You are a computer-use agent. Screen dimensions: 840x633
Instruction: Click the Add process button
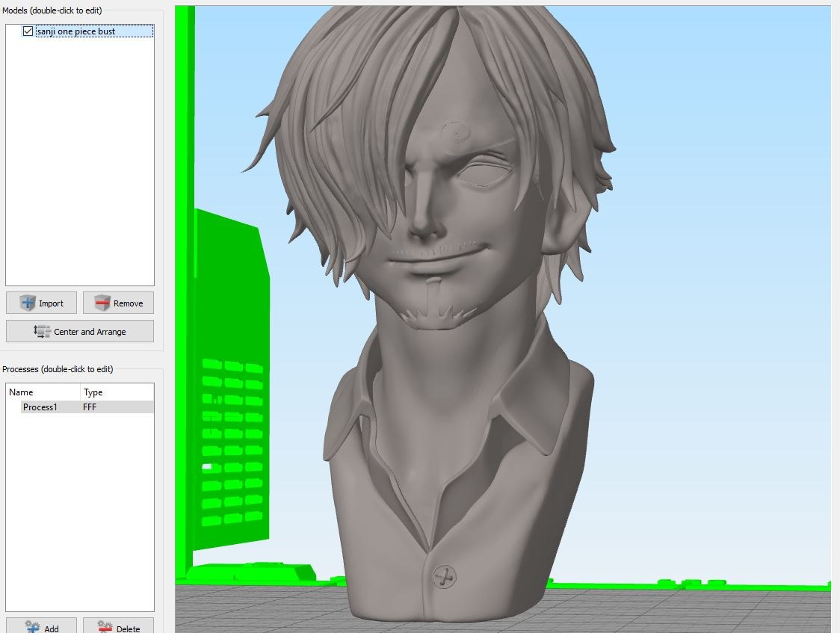41,626
